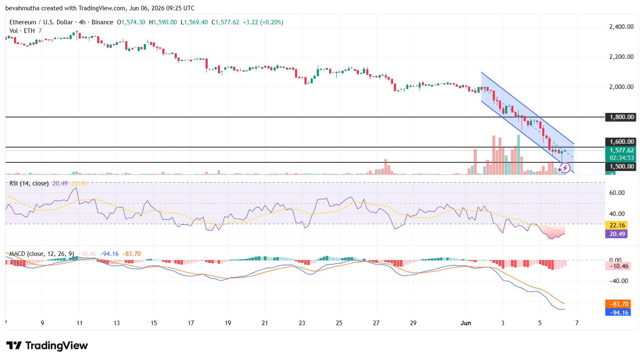
Task: Click the pink -10.46 MACD axis label
Action: 618,266
